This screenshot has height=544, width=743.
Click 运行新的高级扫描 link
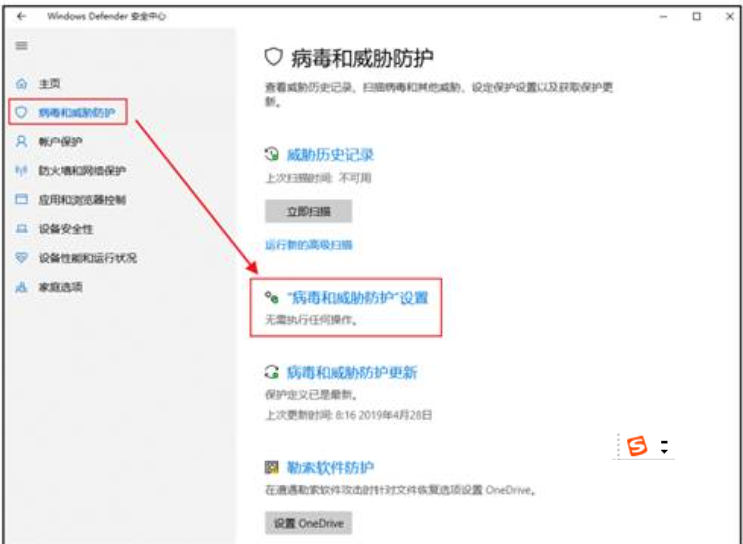pos(308,245)
